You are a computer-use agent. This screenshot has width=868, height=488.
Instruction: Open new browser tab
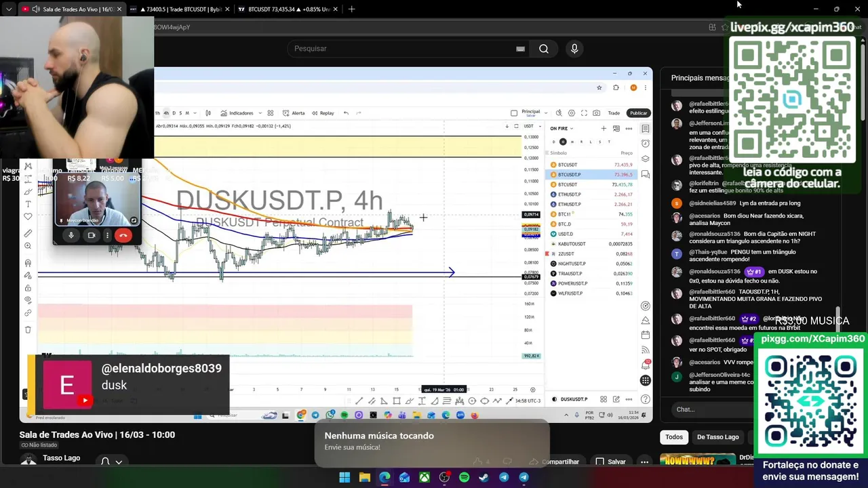tap(351, 9)
